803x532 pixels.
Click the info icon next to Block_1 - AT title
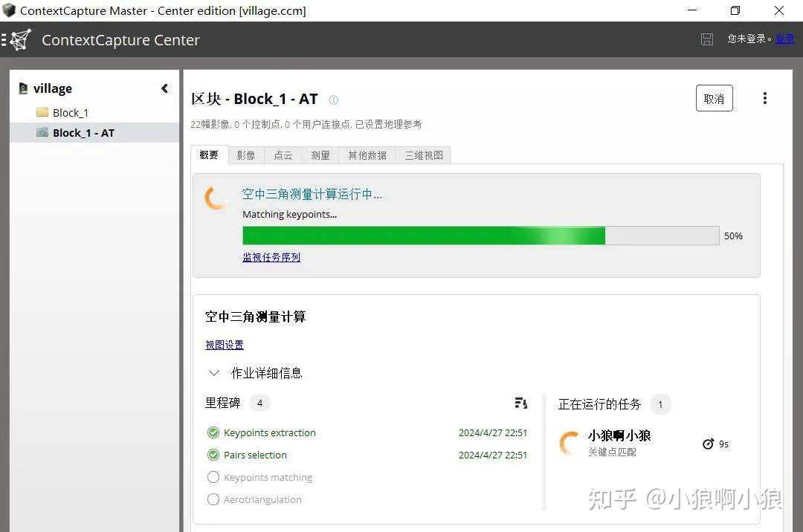(333, 100)
